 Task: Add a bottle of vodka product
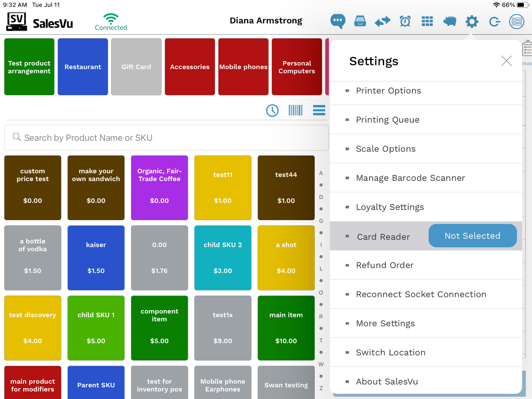point(33,258)
